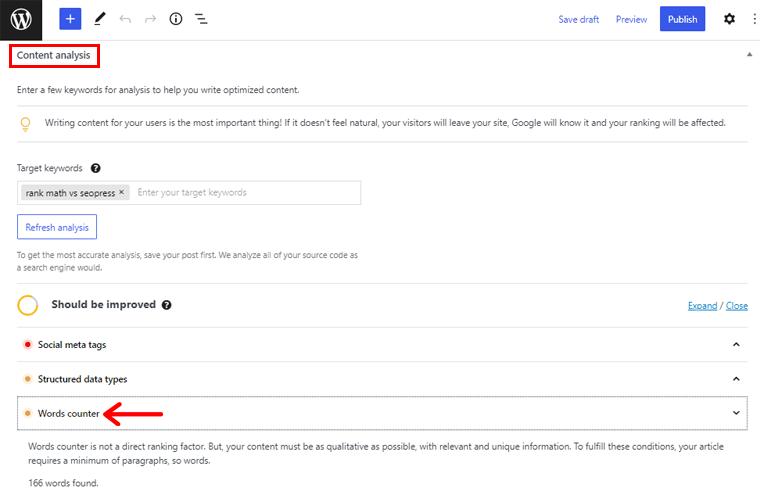Collapse the Words counter section
Screen dimensions: 760x490
pos(382,413)
